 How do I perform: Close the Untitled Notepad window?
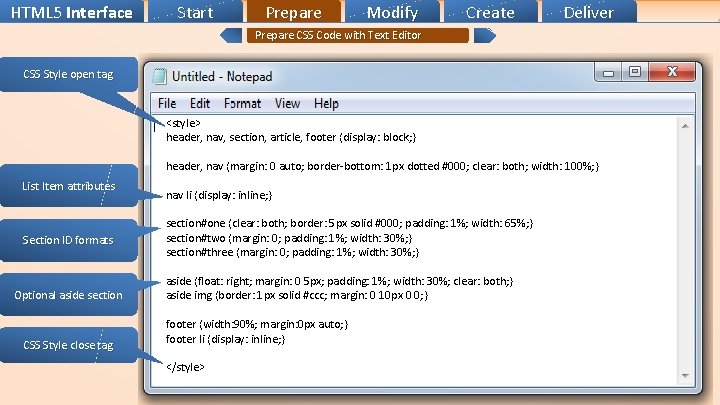pyautogui.click(x=673, y=72)
